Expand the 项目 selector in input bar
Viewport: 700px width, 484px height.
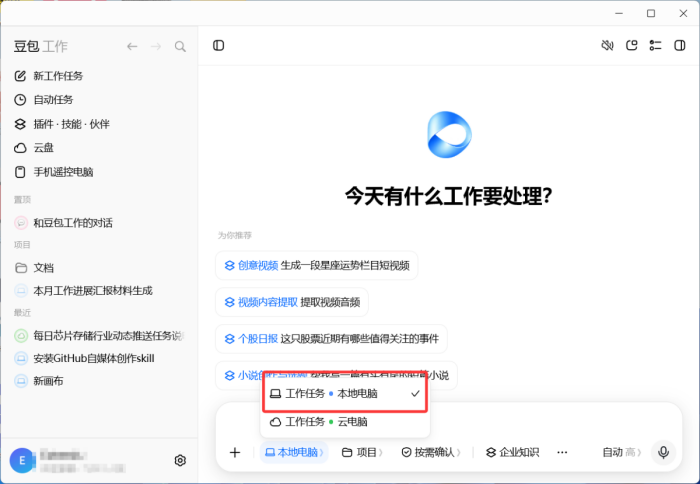pyautogui.click(x=362, y=452)
